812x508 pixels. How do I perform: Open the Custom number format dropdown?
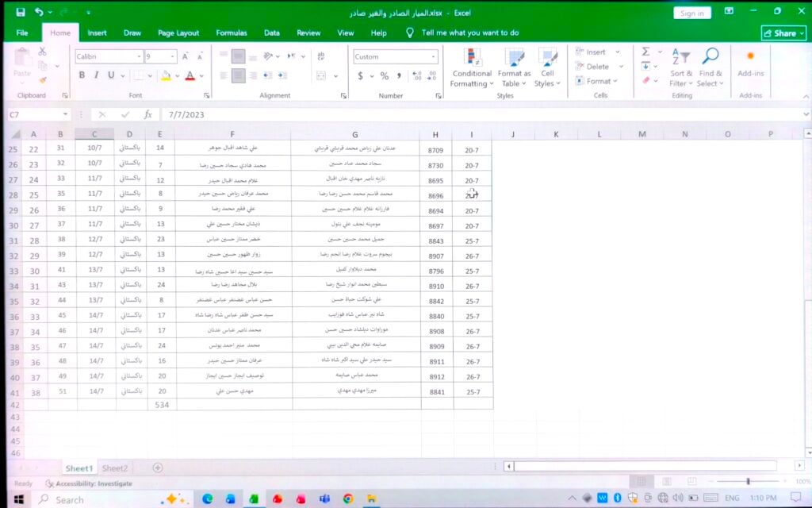(434, 56)
